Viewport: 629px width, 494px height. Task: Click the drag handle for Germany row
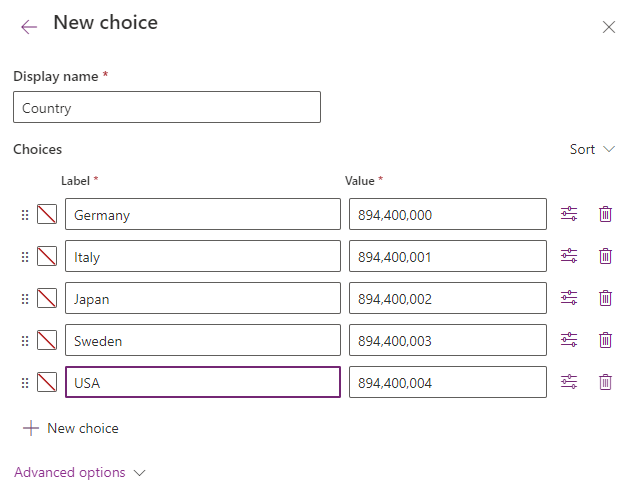click(x=25, y=214)
